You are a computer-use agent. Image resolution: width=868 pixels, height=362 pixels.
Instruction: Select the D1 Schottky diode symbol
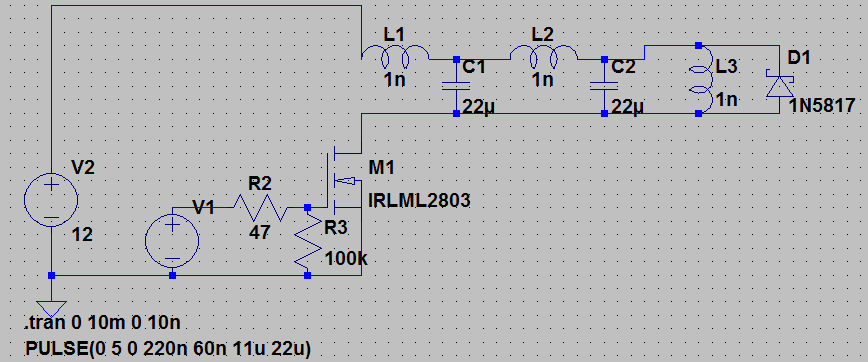780,85
